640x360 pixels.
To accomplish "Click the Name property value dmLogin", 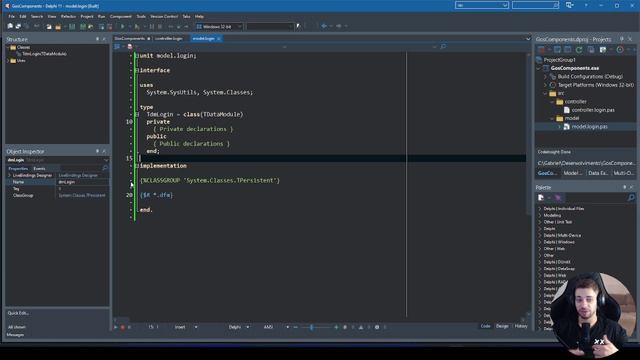I will pyautogui.click(x=82, y=182).
